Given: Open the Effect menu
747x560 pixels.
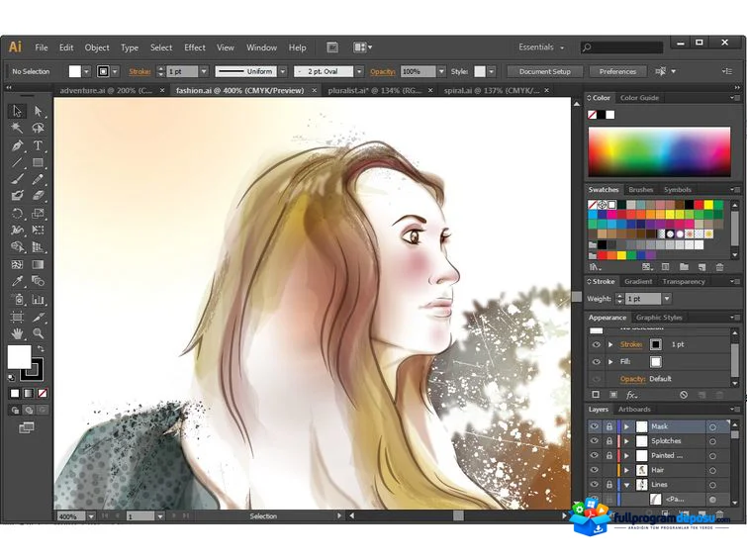Looking at the screenshot, I should (195, 47).
